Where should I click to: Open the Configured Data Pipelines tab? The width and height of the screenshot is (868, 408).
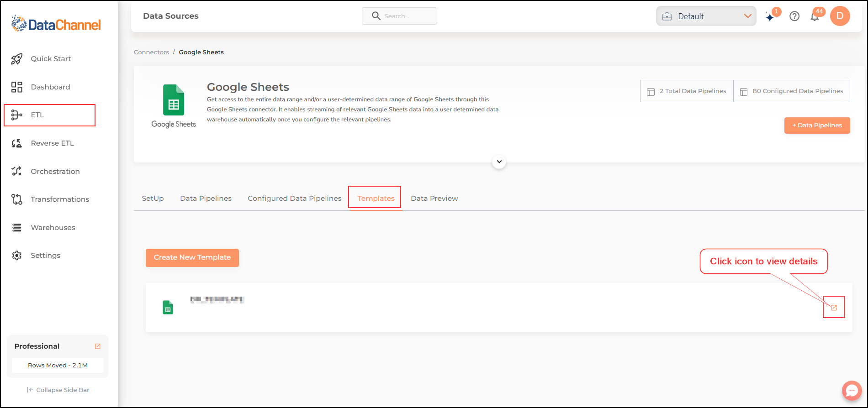[295, 199]
